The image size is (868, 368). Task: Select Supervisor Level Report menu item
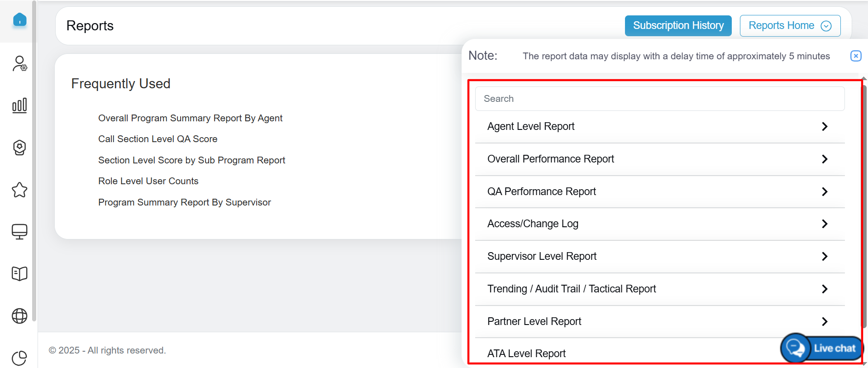pos(542,257)
